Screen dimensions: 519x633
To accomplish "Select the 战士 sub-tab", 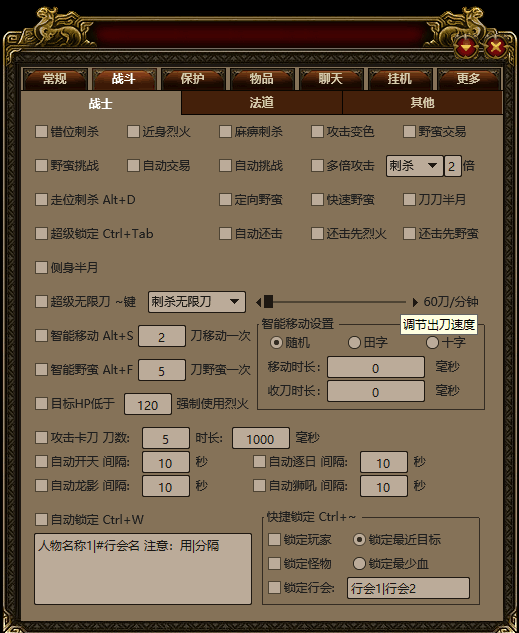I will tap(100, 103).
